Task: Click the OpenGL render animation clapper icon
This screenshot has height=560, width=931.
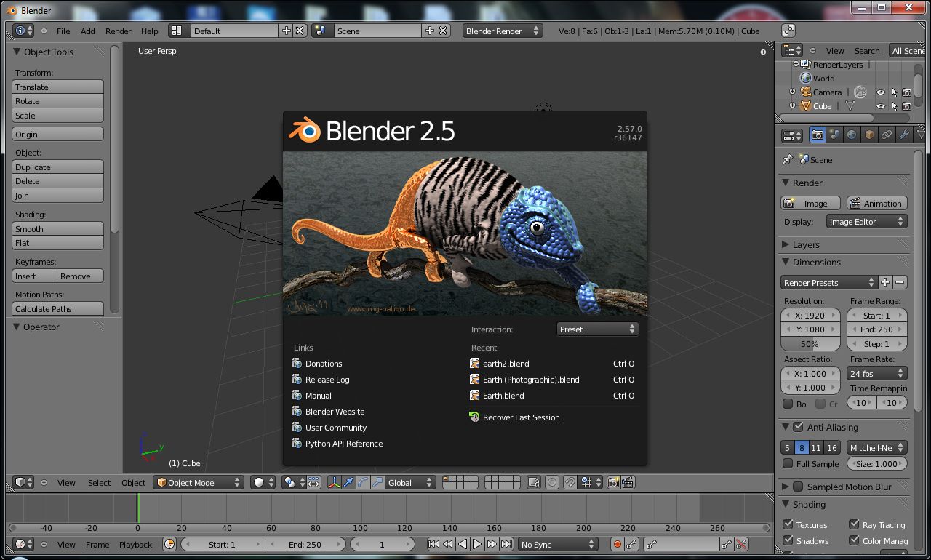Action: tap(628, 482)
